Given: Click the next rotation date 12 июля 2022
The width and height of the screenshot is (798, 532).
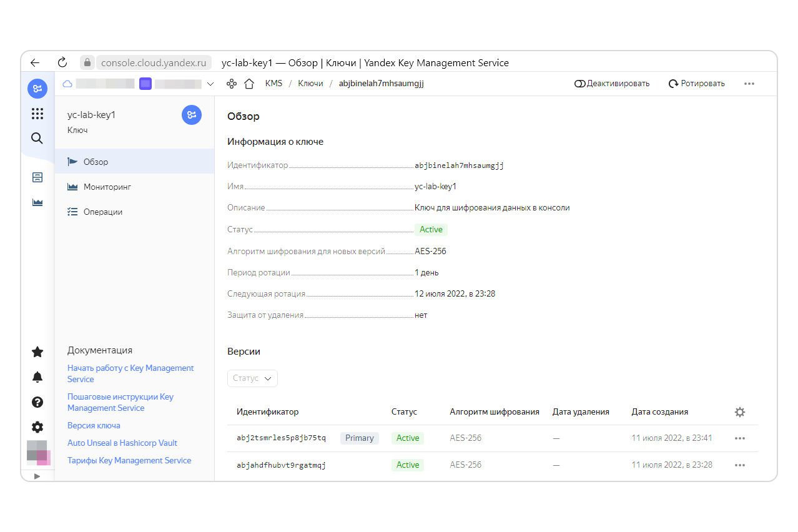Looking at the screenshot, I should tap(455, 293).
